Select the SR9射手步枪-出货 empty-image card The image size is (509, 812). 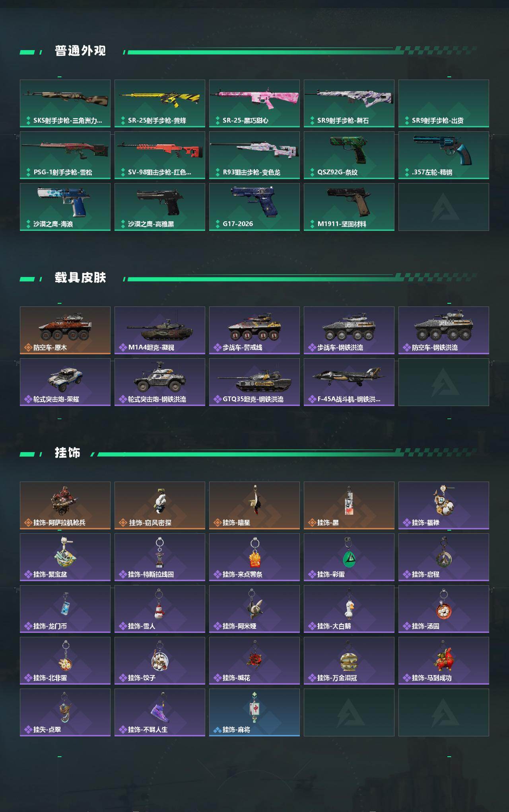click(444, 103)
